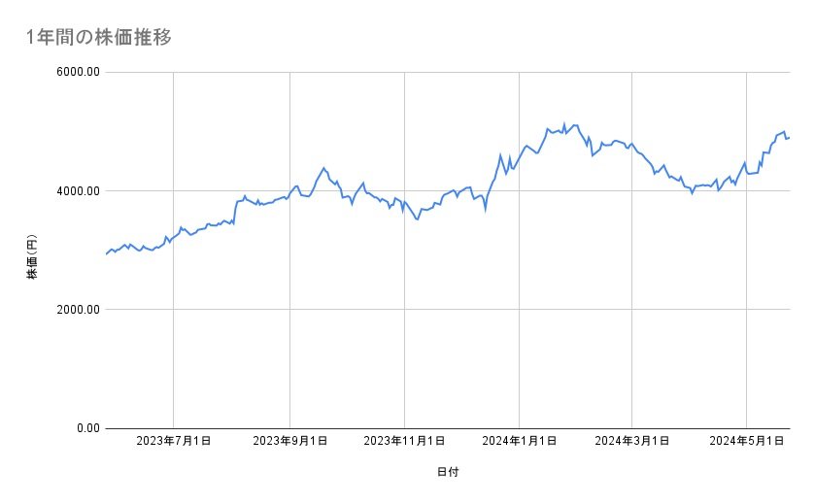Click the 2024年3月1日 date label
The image size is (815, 504).
tap(631, 442)
